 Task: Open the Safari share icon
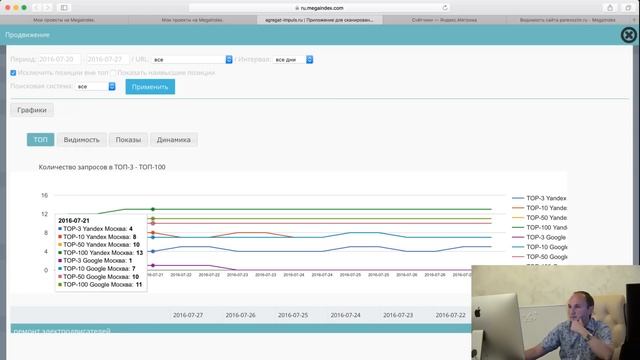pos(610,8)
